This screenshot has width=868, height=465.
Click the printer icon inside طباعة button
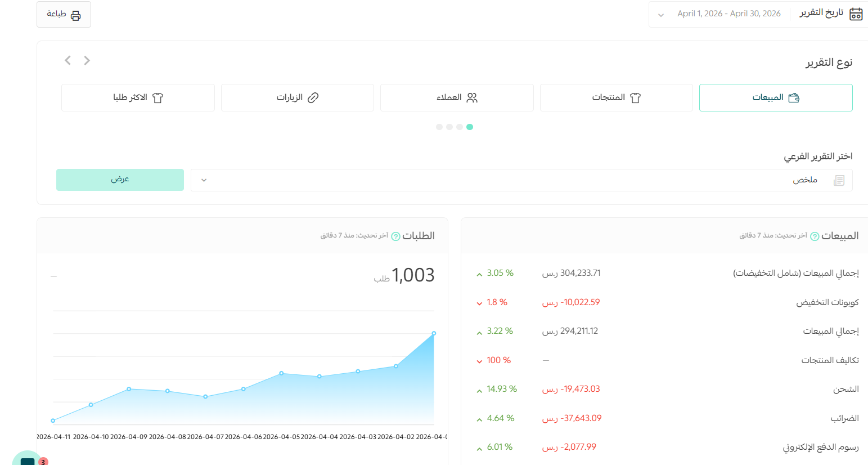(75, 14)
